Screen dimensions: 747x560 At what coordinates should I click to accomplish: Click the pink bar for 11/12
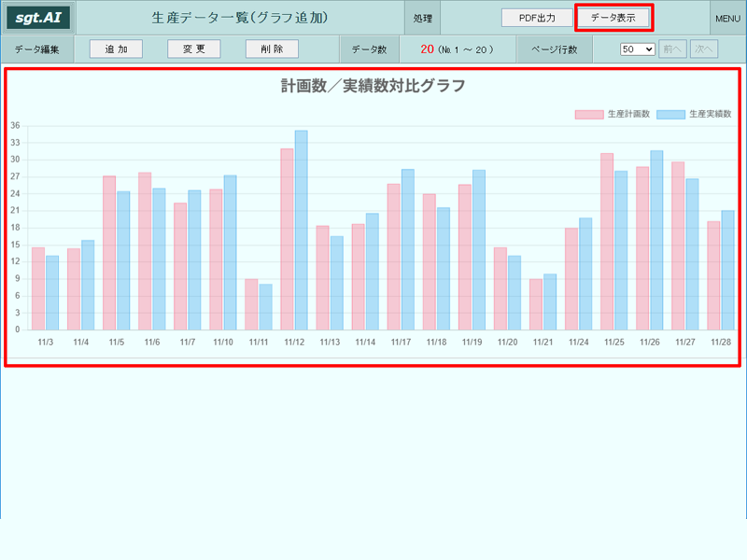coord(287,239)
